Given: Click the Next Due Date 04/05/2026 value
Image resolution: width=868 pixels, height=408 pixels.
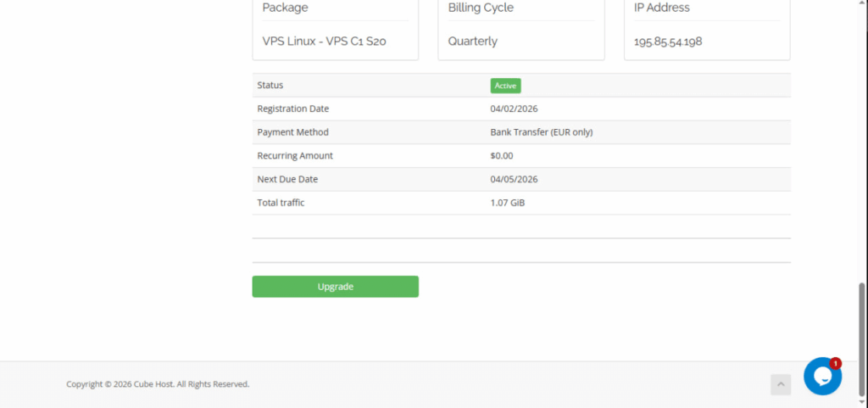Looking at the screenshot, I should [514, 179].
